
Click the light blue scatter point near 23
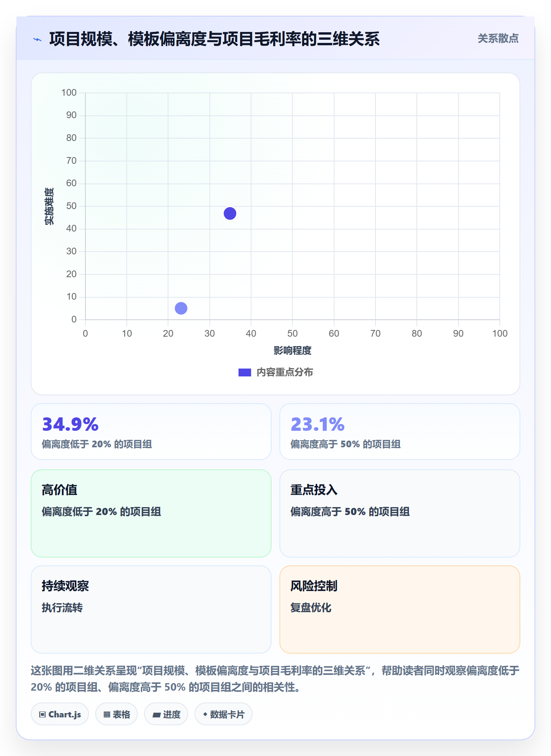pyautogui.click(x=181, y=308)
